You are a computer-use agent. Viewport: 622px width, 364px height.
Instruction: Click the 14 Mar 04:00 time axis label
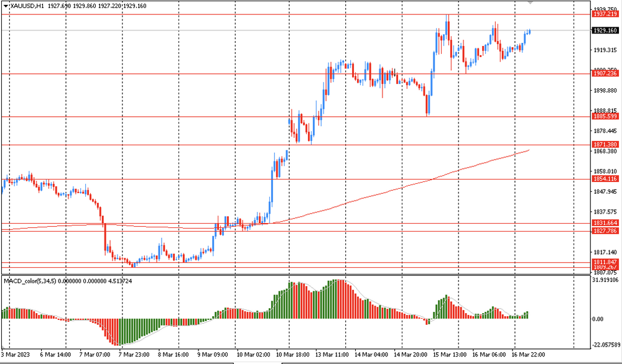click(x=371, y=354)
